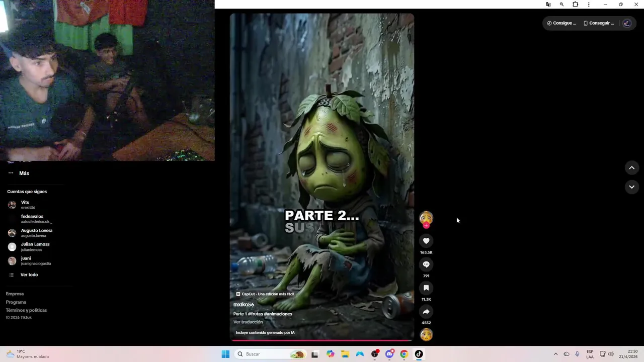Open File Explorer from the taskbar
The height and width of the screenshot is (362, 644).
(345, 354)
